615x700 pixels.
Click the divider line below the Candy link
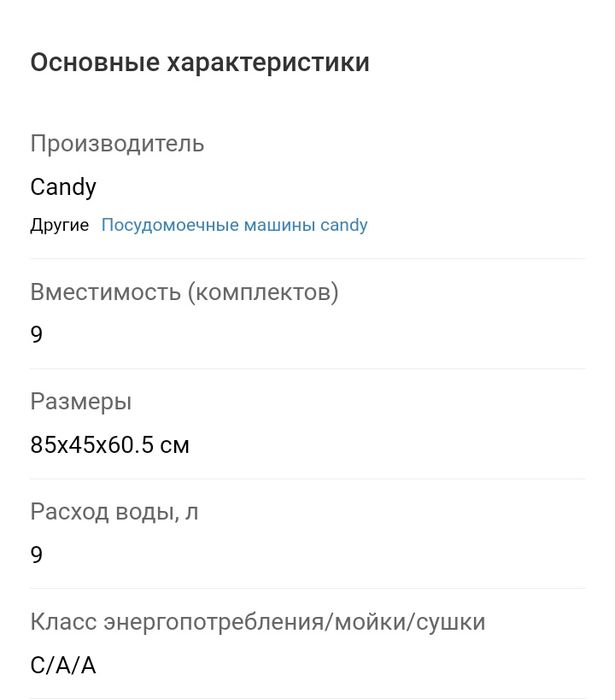306,258
